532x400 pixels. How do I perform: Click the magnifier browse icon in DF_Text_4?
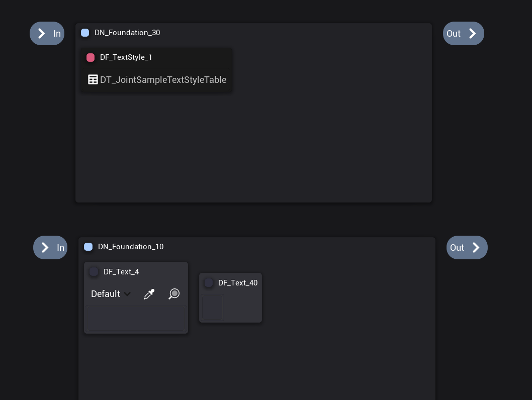tap(174, 294)
